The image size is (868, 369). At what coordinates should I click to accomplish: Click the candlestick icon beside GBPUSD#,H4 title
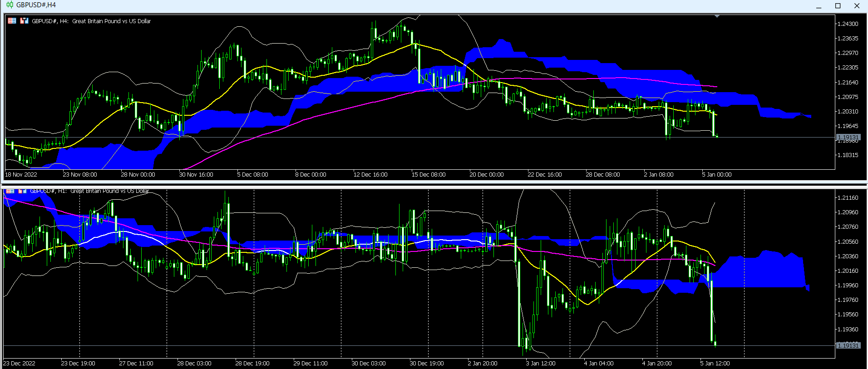pyautogui.click(x=10, y=5)
